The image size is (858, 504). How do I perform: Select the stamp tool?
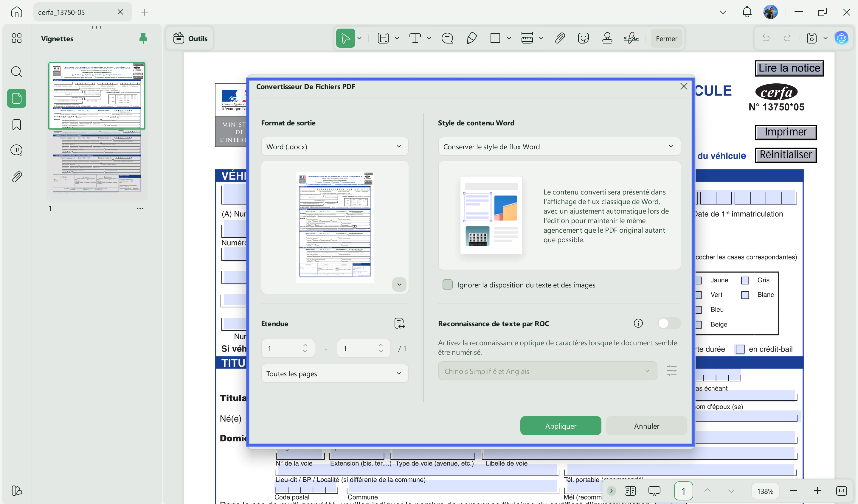[x=607, y=38]
